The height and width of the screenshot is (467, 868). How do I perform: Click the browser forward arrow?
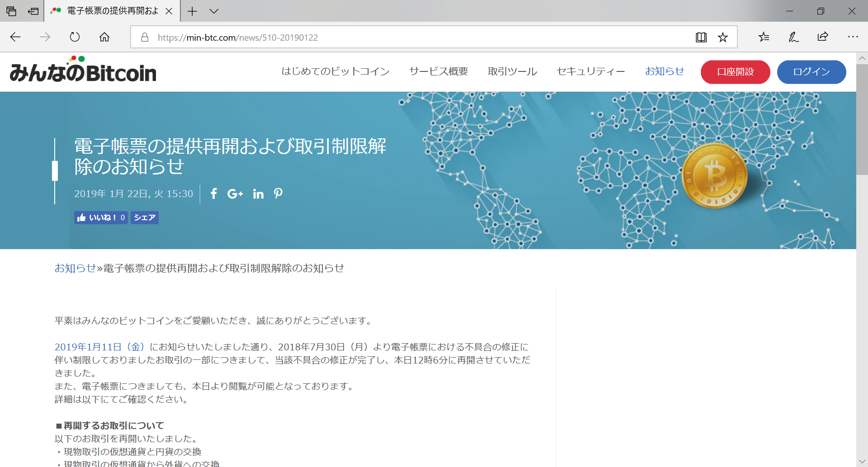(45, 37)
